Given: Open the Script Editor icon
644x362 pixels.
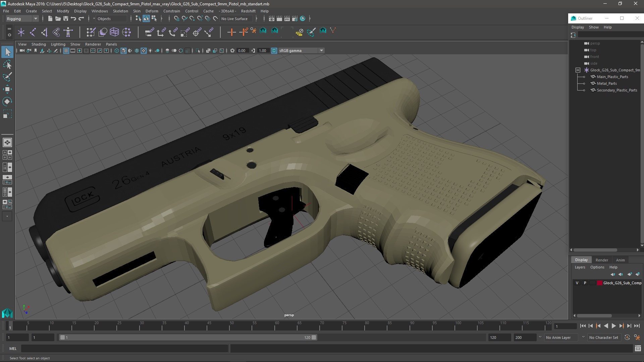Looking at the screenshot, I should click(638, 349).
